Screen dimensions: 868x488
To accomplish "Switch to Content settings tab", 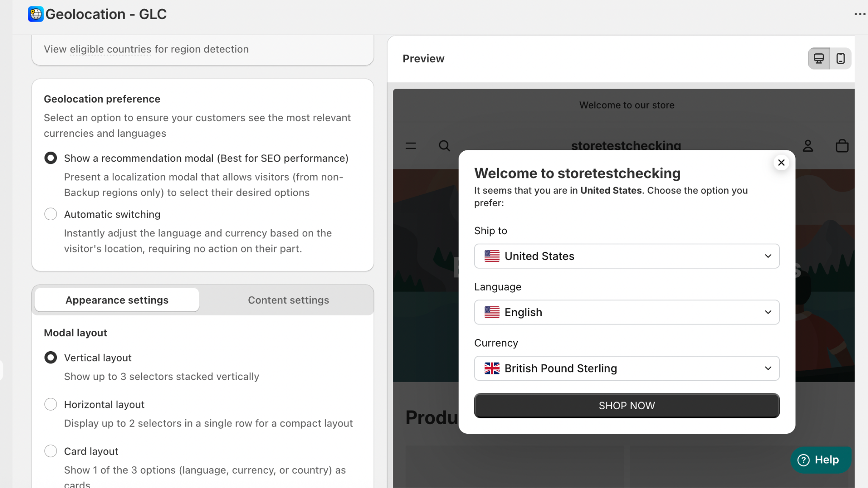I will (x=288, y=300).
